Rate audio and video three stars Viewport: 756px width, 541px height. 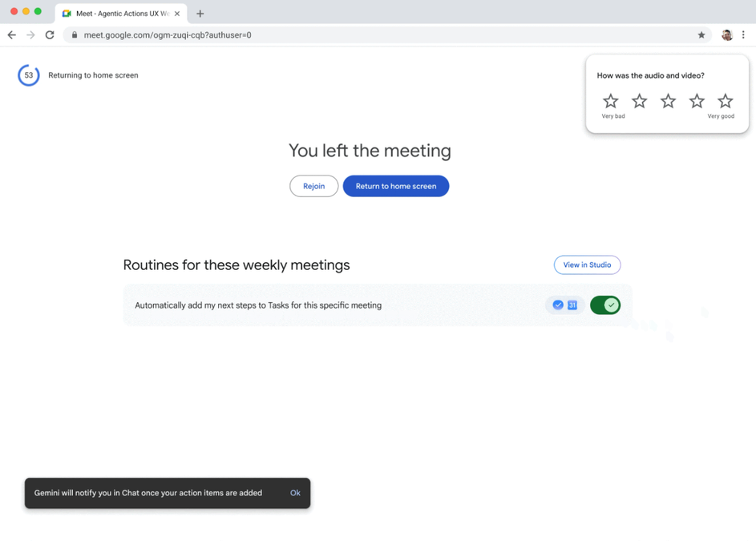pyautogui.click(x=668, y=101)
